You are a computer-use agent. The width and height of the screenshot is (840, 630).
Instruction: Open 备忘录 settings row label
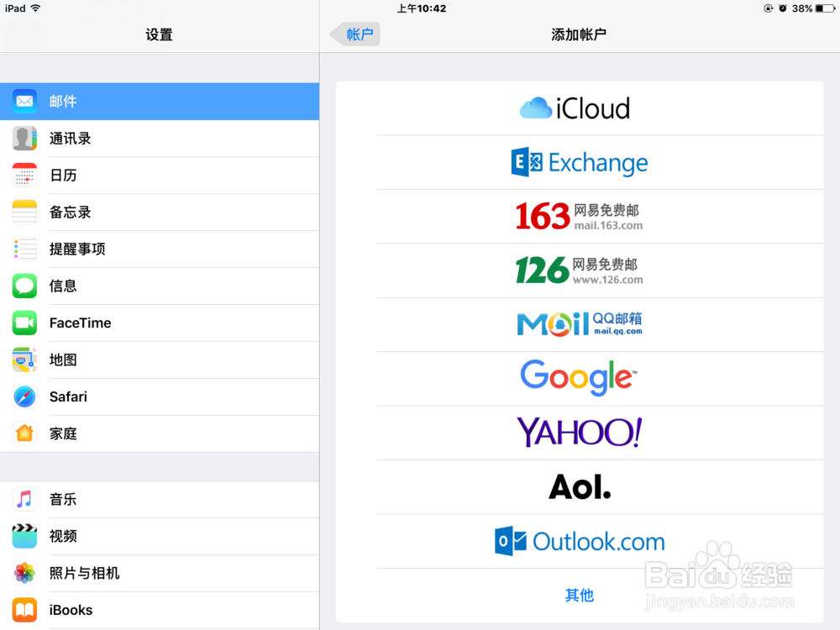[71, 213]
